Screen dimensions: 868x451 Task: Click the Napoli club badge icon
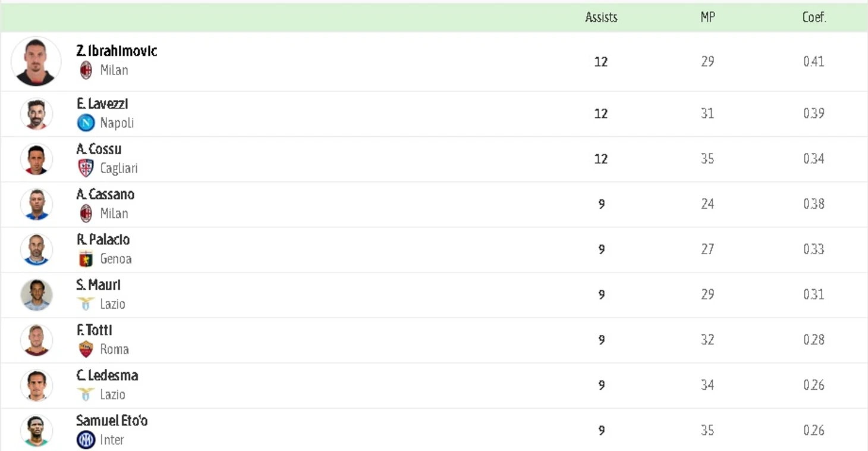tap(86, 123)
